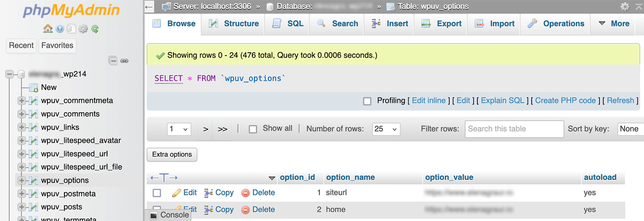Image resolution: width=644 pixels, height=221 pixels.
Task: Expand the wpuv_commentmeta tree node
Action: 22,101
